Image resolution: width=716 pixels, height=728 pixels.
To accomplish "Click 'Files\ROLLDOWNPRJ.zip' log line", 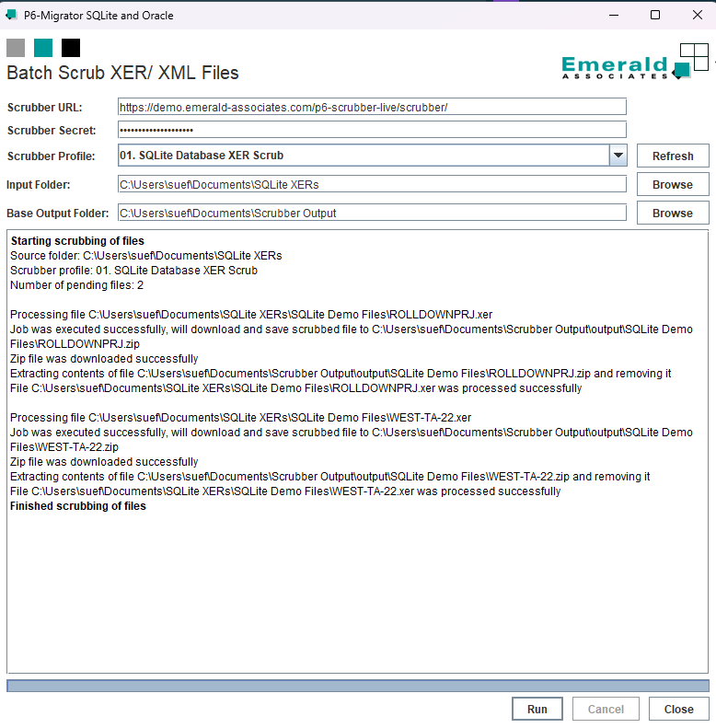I will pyautogui.click(x=75, y=344).
